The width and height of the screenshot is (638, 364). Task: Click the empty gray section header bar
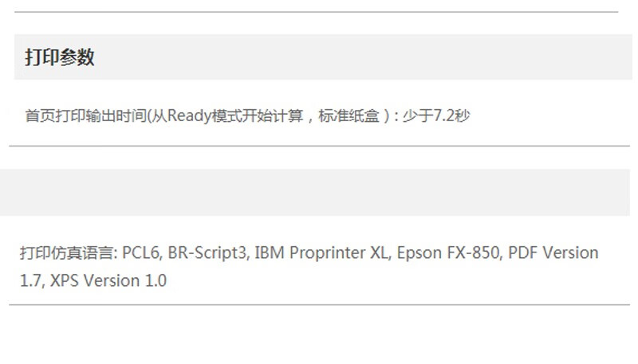coord(315,193)
